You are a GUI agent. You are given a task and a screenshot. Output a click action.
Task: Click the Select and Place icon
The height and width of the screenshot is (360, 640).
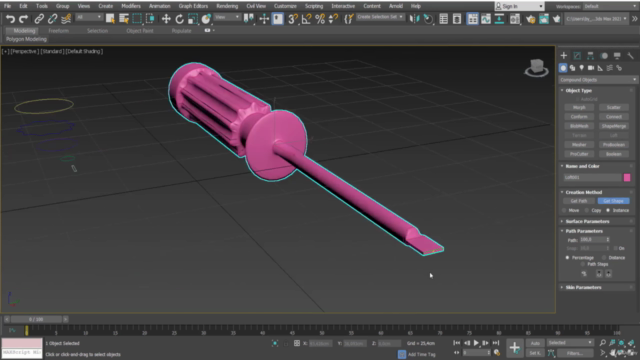[206, 19]
